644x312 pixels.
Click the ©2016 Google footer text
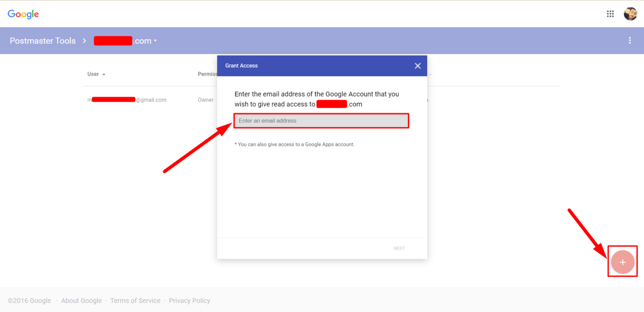(x=29, y=301)
